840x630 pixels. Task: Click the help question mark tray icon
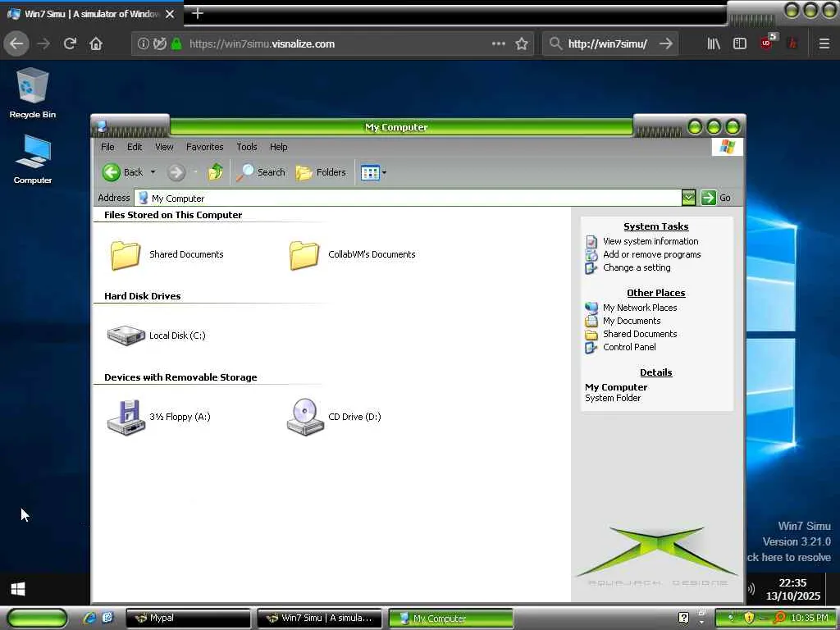(x=684, y=619)
